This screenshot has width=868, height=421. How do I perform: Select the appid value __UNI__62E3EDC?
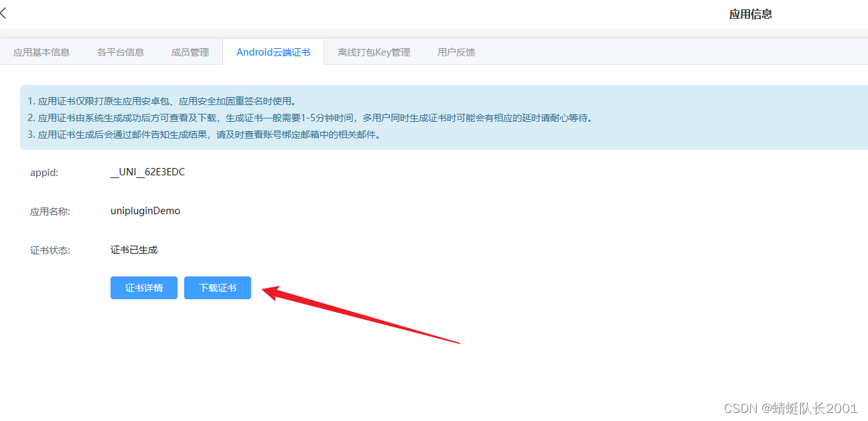tap(147, 172)
